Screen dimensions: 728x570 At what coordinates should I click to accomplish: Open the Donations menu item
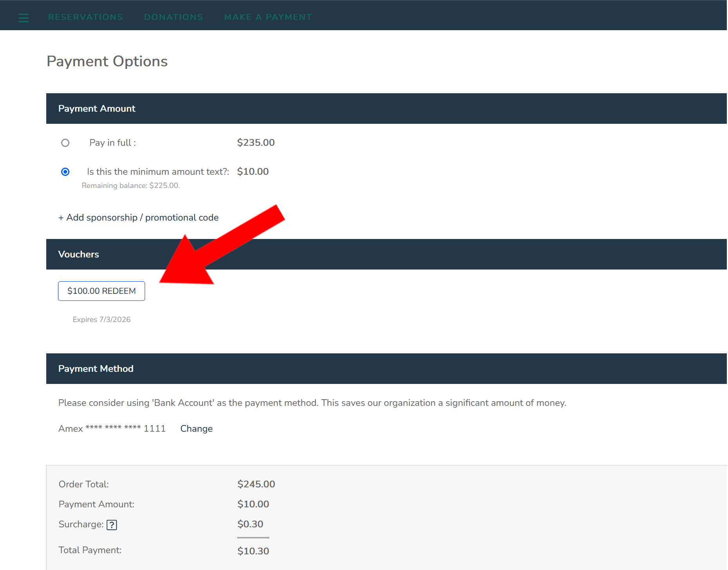(x=174, y=17)
